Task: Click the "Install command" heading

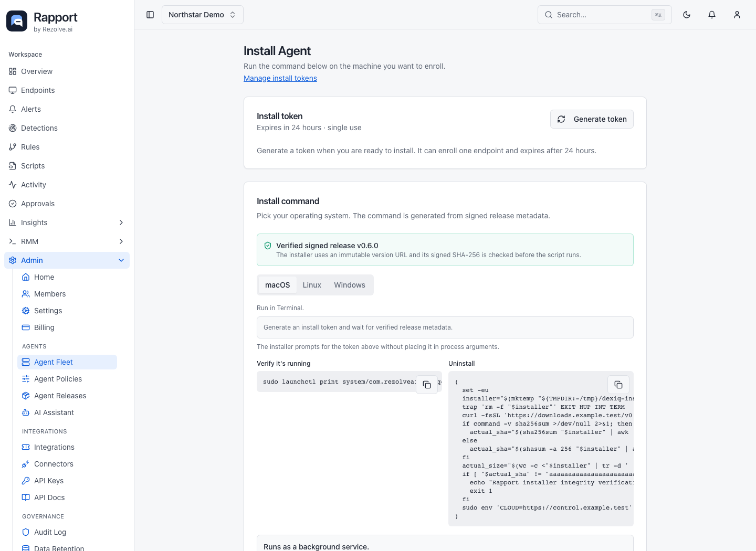Action: click(x=288, y=201)
